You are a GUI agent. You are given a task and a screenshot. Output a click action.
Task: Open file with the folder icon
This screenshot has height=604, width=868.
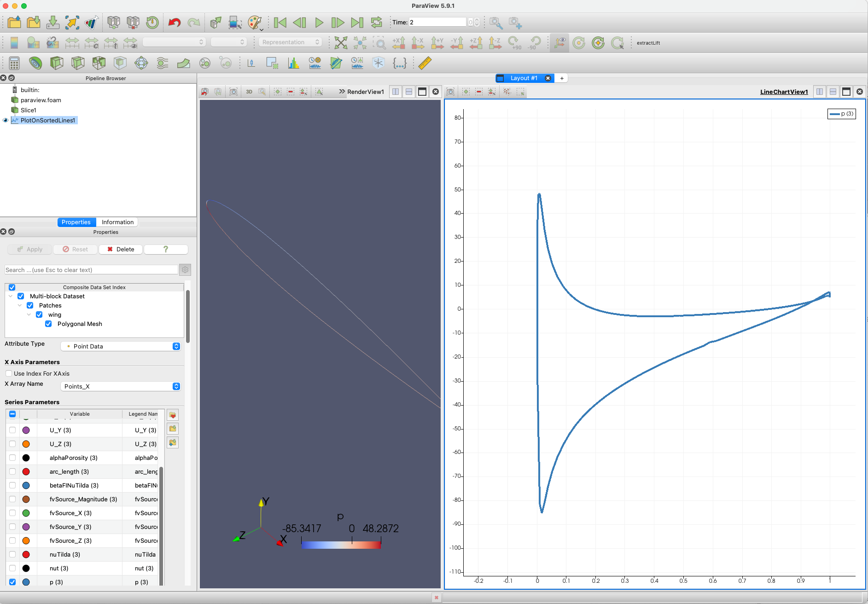[x=14, y=22]
